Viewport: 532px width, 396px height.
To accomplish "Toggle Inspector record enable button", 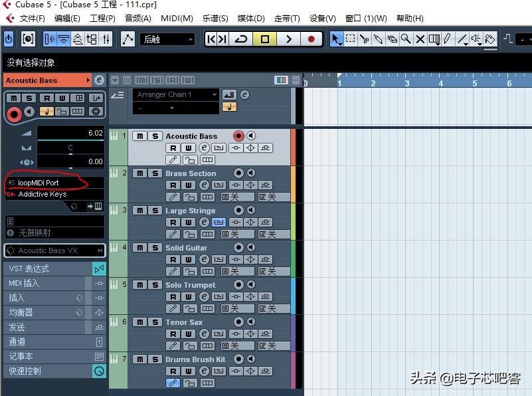I will coord(13,114).
